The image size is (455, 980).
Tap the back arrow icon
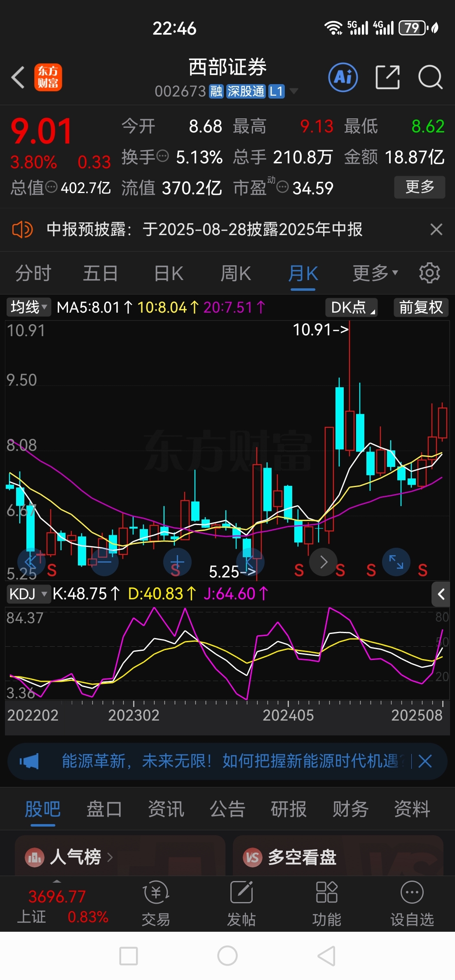18,77
